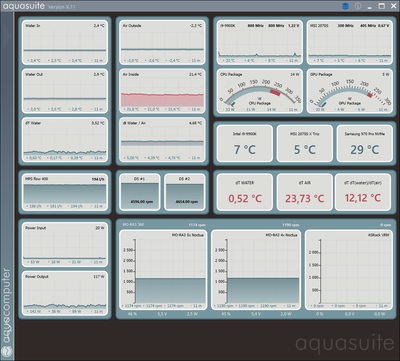Click the D5 #1 pump rpm tile

click(x=140, y=192)
